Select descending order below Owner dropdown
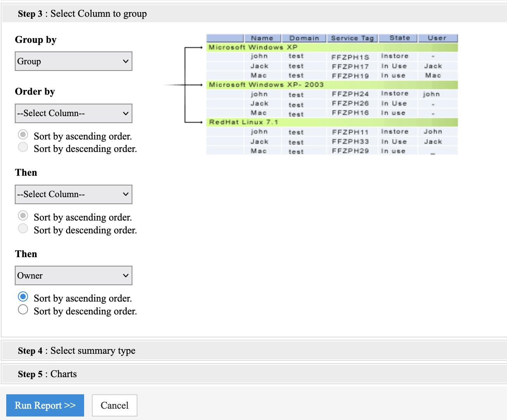The width and height of the screenshot is (507, 420). coord(23,310)
